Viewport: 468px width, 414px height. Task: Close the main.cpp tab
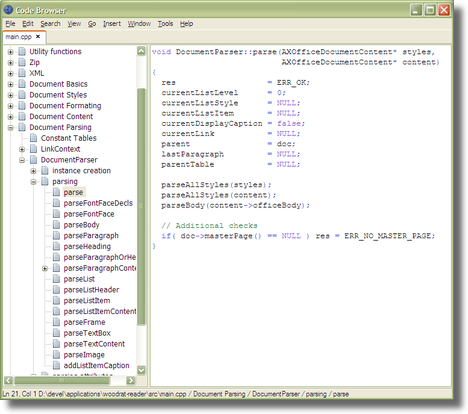point(38,36)
